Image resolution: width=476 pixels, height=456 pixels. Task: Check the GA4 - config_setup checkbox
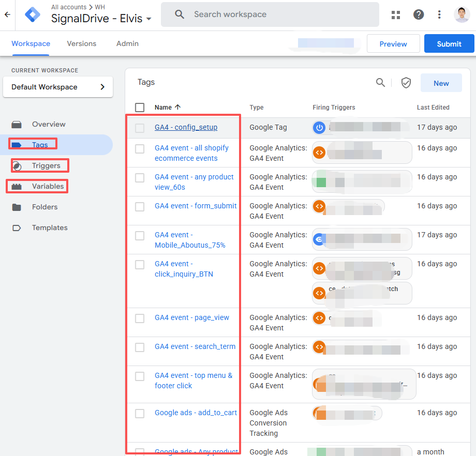140,128
